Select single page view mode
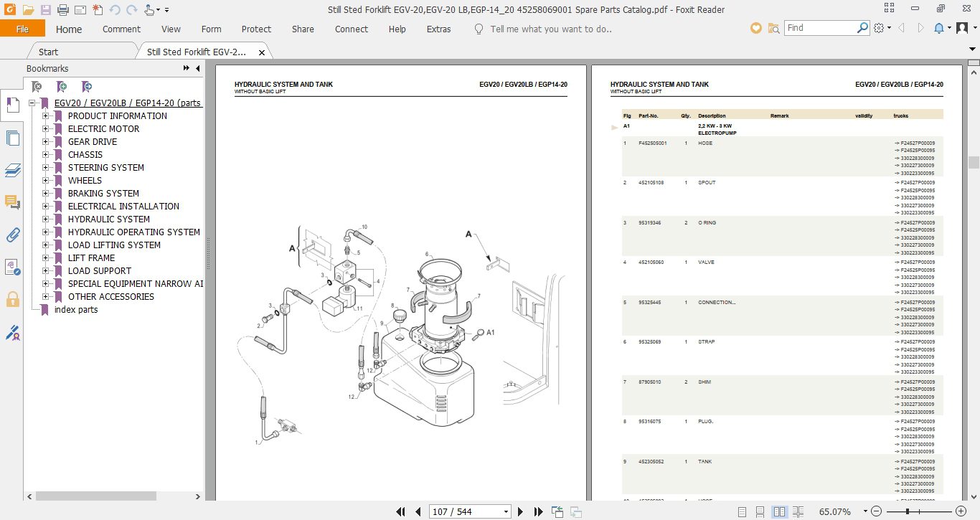 tap(742, 512)
